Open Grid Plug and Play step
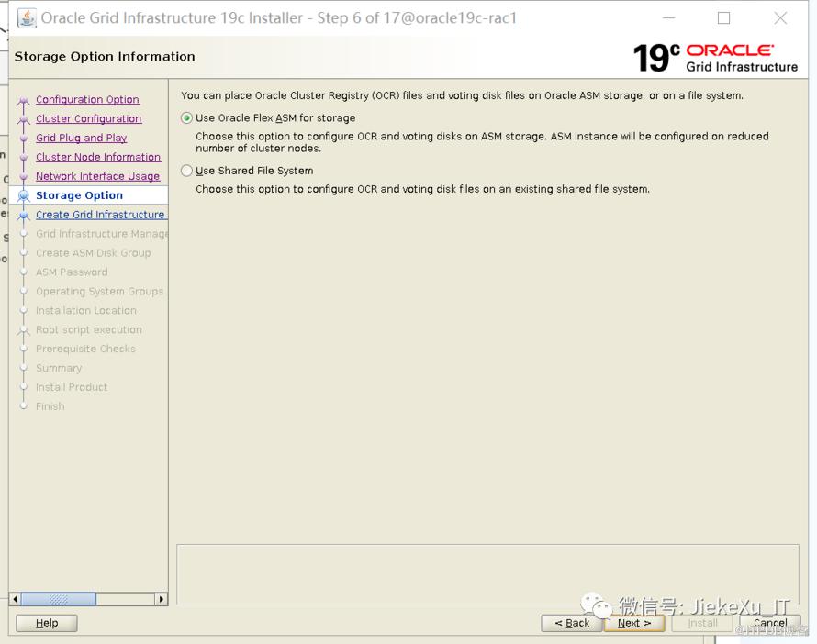This screenshot has height=644, width=817. point(82,138)
